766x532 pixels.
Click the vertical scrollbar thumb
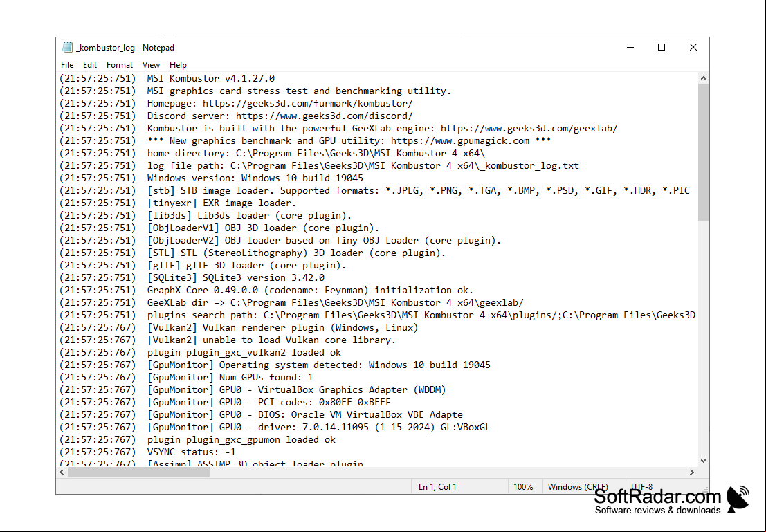703,152
